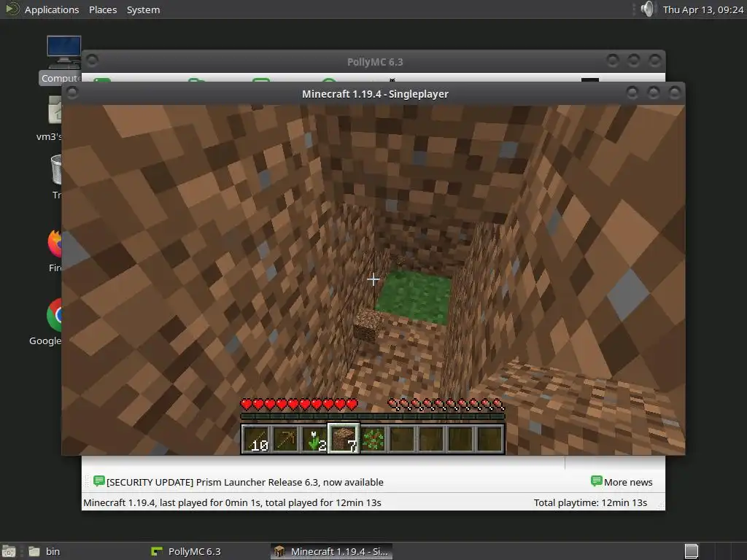
Task: Click the green experience bar
Action: click(x=373, y=416)
